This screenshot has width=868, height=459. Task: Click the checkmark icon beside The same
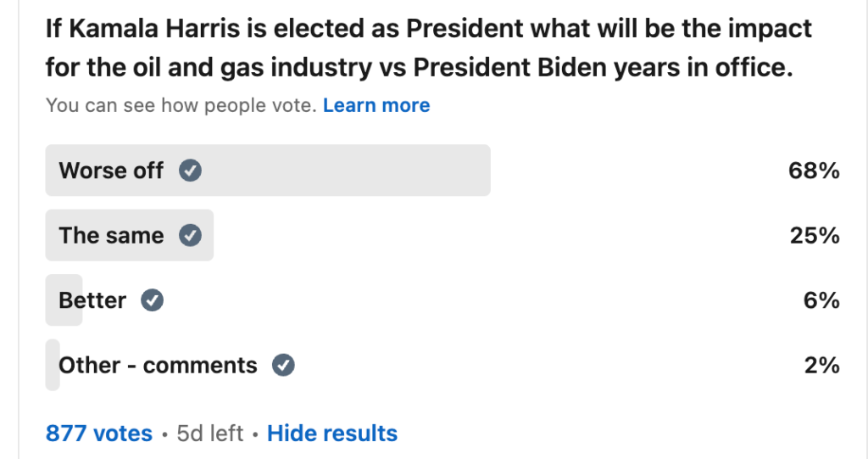pos(191,235)
